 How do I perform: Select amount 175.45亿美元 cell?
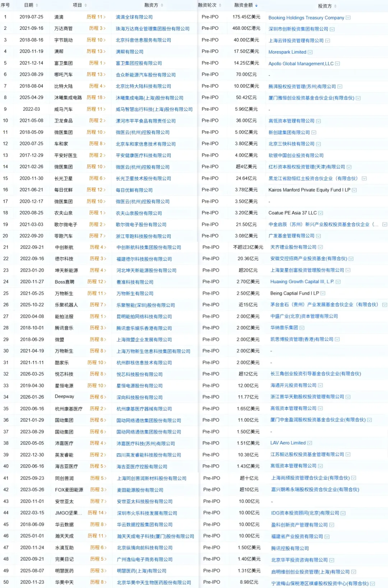tap(246, 17)
